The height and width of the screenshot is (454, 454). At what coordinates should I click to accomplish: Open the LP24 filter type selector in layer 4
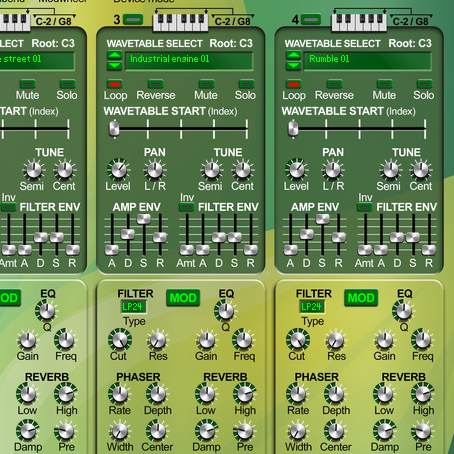(312, 307)
